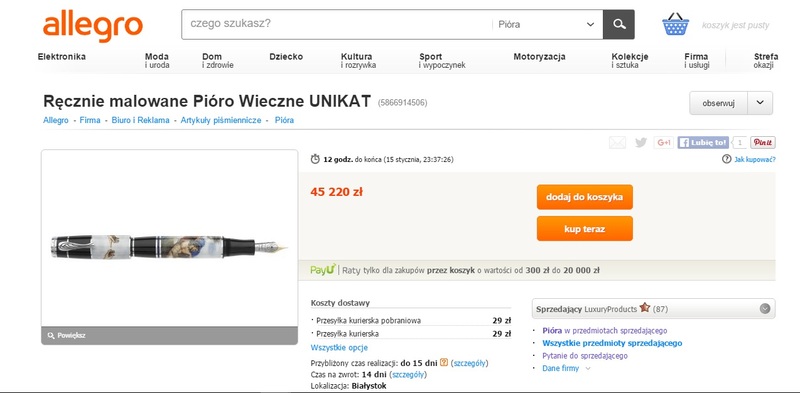Pin the item with Pinit button
The width and height of the screenshot is (800, 393).
coord(763,143)
